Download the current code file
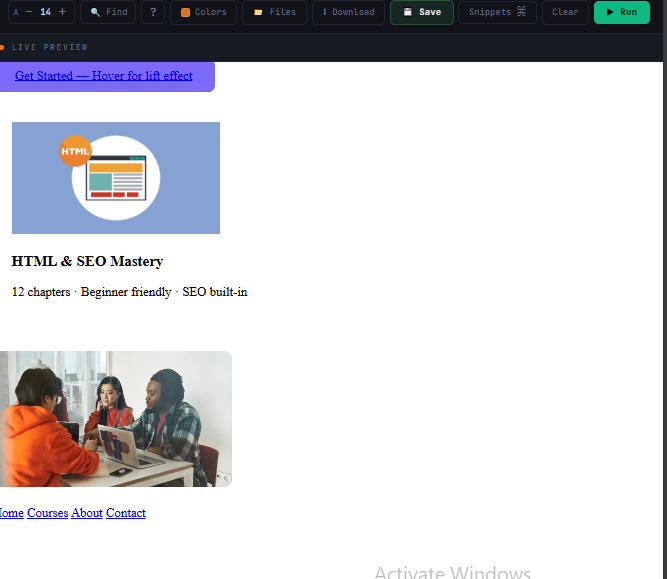Image resolution: width=667 pixels, height=579 pixels. [348, 12]
